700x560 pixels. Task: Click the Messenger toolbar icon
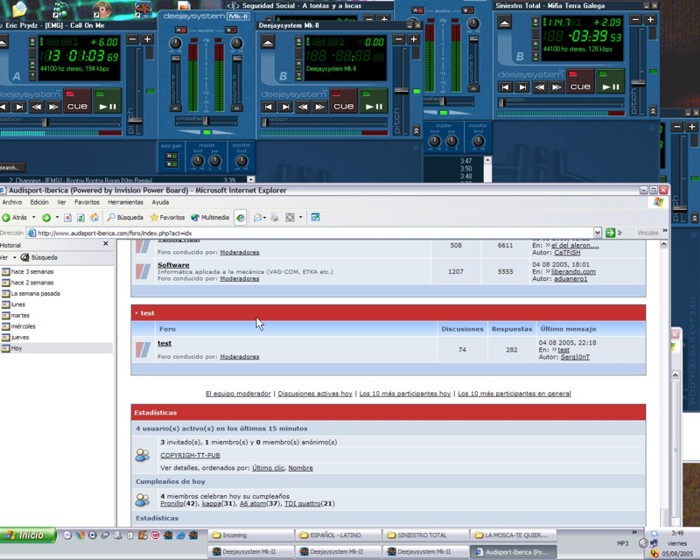[x=315, y=217]
